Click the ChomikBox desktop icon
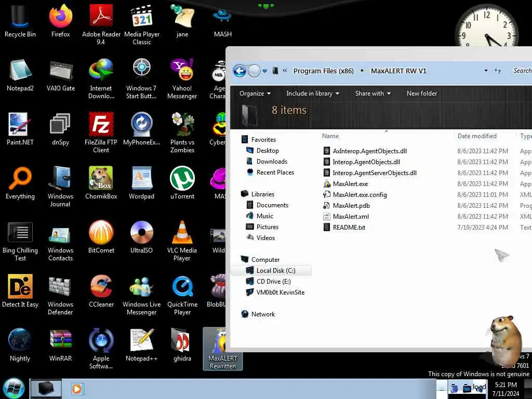This screenshot has height=399, width=532. [101, 183]
